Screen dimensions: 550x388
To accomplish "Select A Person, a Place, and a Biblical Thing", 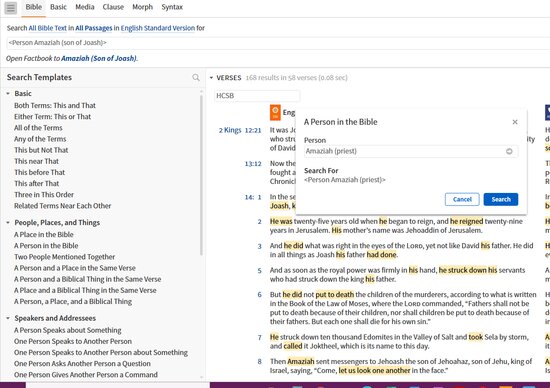I will click(73, 301).
